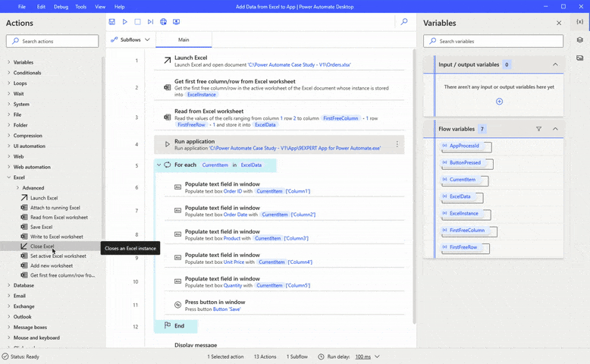Collapse the Excel actions group
The height and width of the screenshot is (364, 590).
(x=8, y=177)
